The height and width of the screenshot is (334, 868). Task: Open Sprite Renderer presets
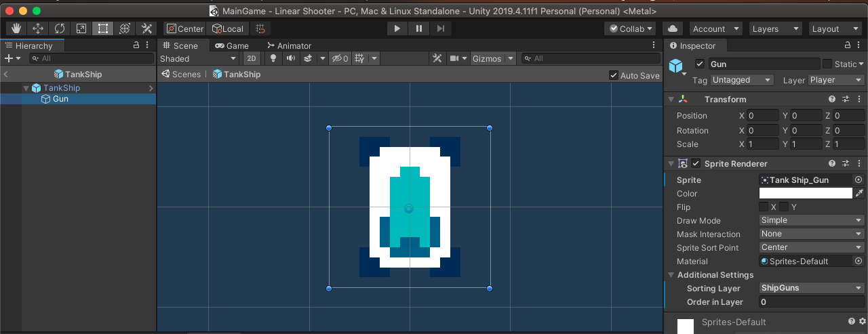click(x=846, y=163)
